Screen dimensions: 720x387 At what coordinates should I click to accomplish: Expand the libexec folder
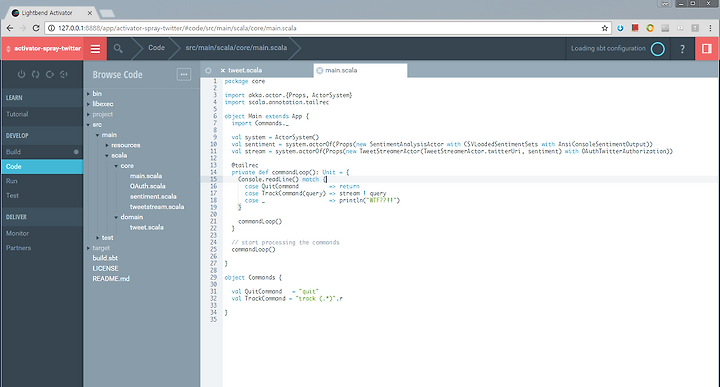coord(89,104)
